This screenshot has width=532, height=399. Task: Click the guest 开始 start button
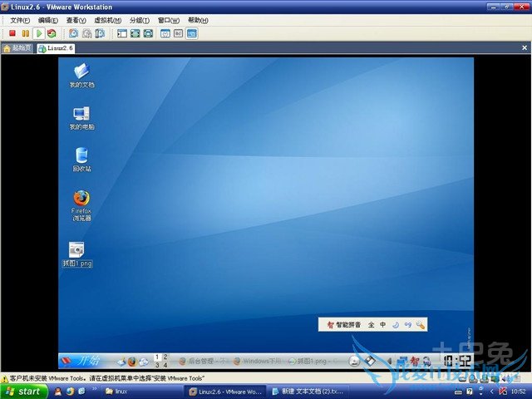point(81,361)
